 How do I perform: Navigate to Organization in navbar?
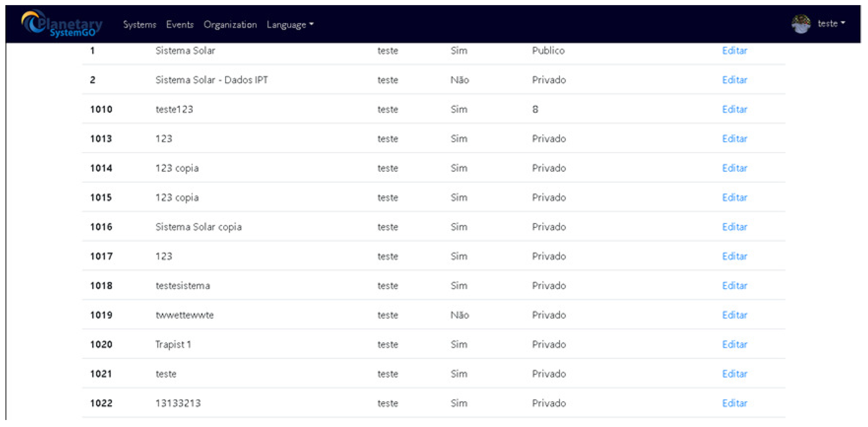230,24
